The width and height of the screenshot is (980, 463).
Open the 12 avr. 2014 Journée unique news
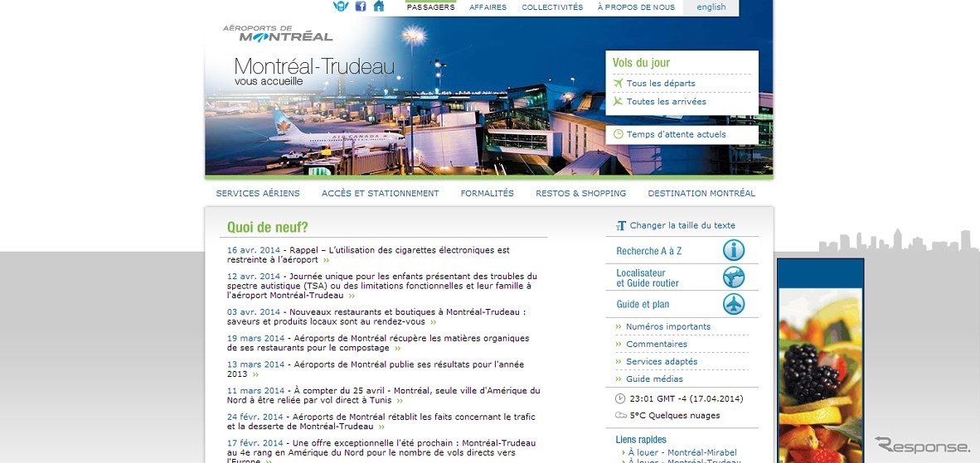[382, 286]
